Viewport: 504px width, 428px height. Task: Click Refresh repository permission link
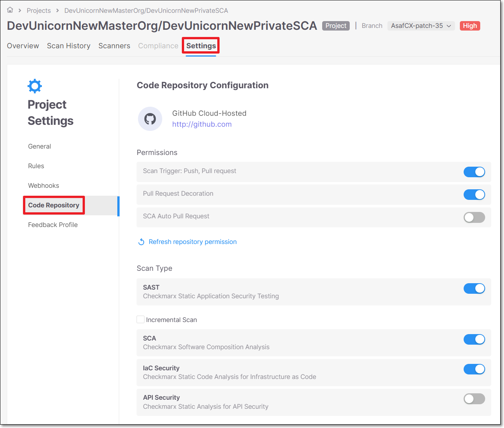click(x=193, y=242)
